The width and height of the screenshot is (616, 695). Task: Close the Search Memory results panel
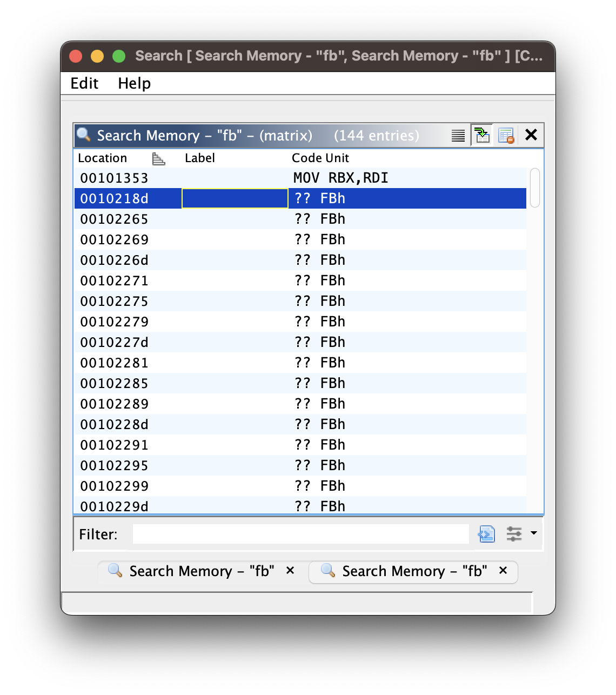point(531,135)
